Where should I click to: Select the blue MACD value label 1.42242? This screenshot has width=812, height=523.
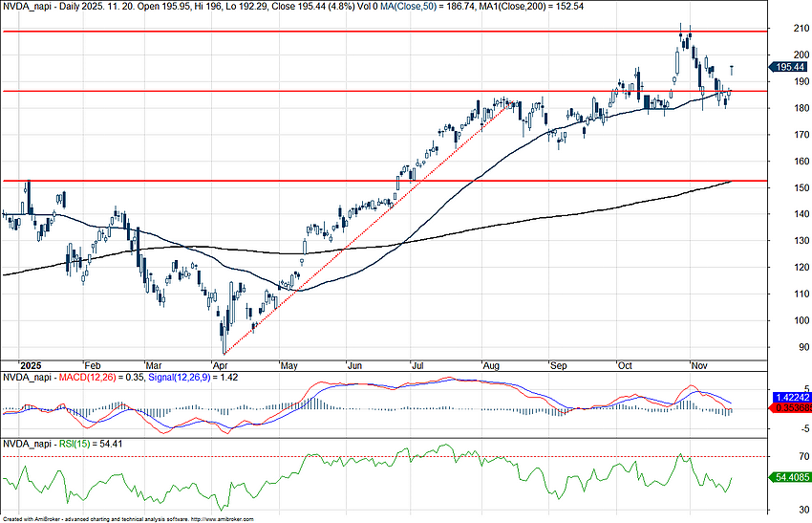click(790, 397)
